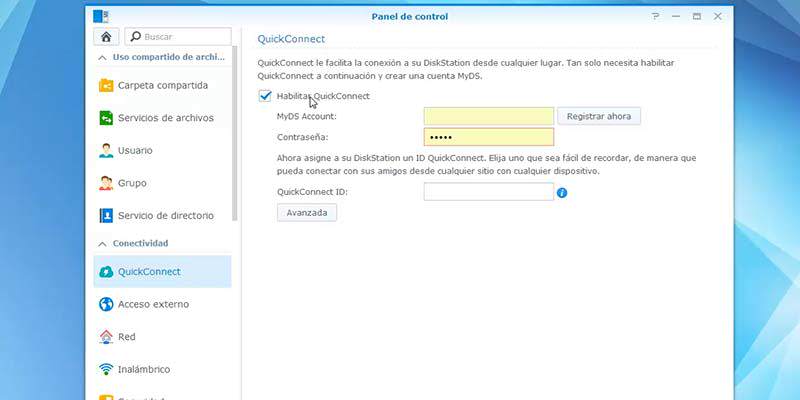
Task: Select Carpeta compartida menu item
Action: [162, 85]
